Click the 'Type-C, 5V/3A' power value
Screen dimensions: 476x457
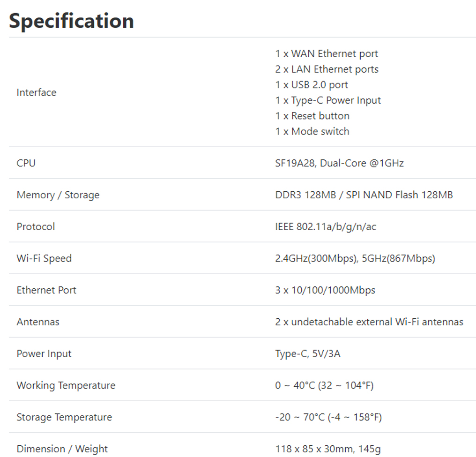(308, 353)
